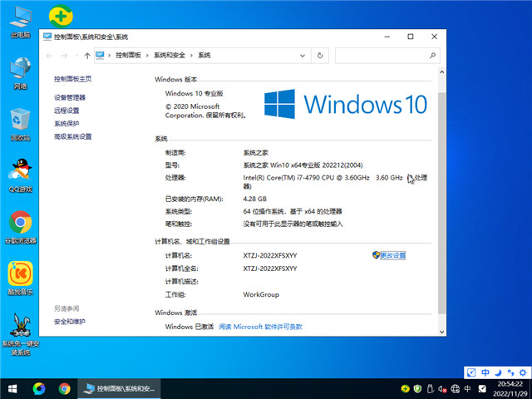Select the 4.28 GB RAM value
Viewport: 532px width, 399px height.
pos(255,199)
